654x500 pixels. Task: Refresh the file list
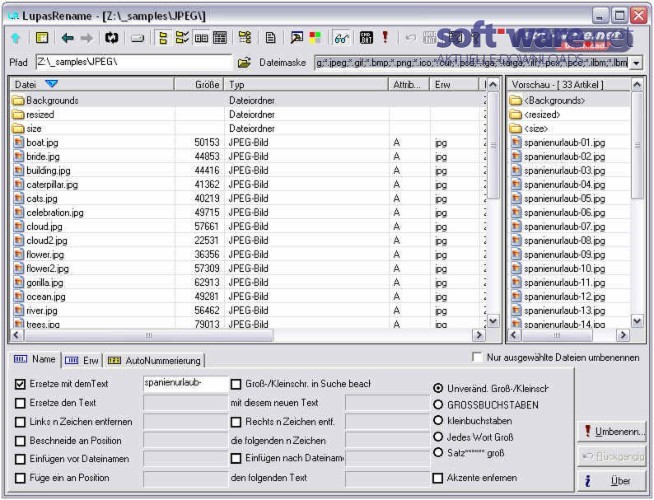click(111, 38)
